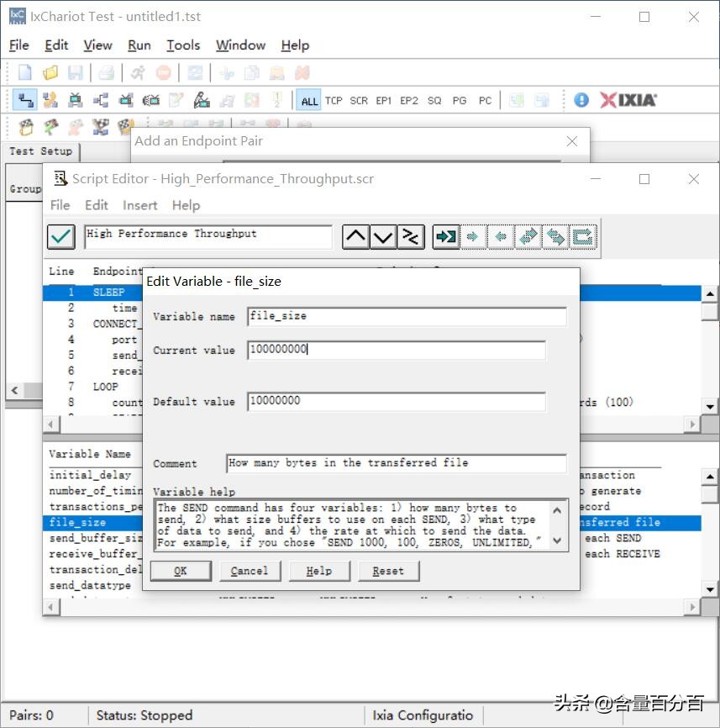Click the add endpoint pair toolbar icon
The image size is (720, 728).
tap(25, 100)
